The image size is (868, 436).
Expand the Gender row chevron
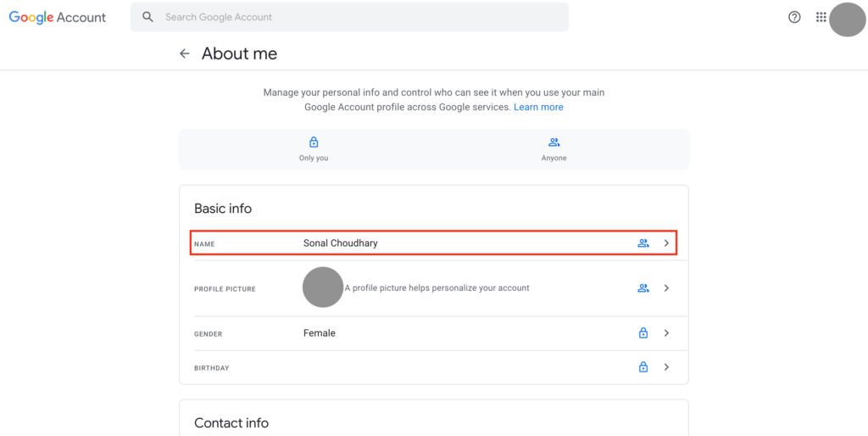coord(666,333)
